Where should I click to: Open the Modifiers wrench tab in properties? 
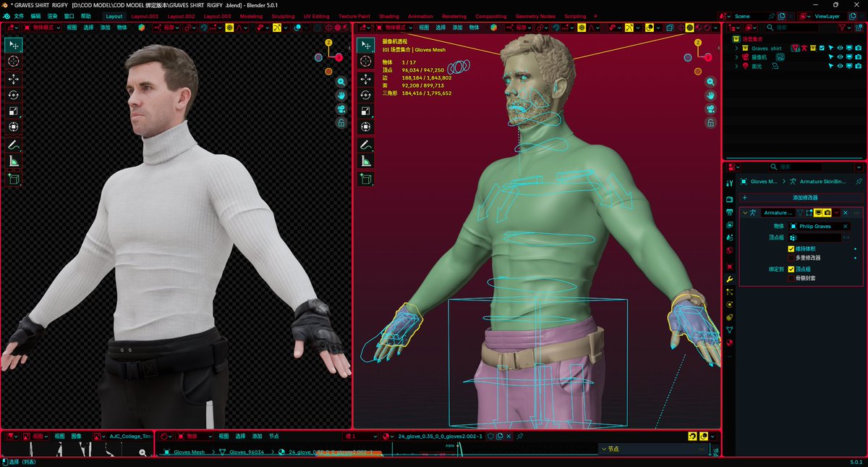(x=729, y=279)
